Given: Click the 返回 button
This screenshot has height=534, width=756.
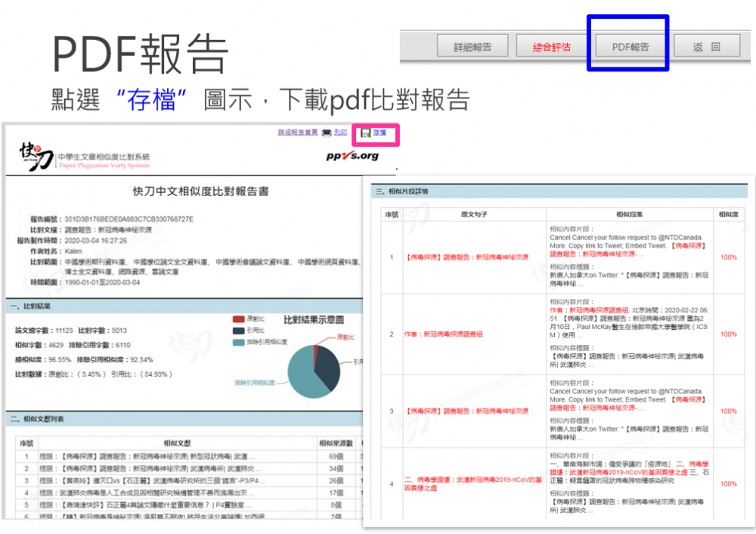Looking at the screenshot, I should 706,47.
